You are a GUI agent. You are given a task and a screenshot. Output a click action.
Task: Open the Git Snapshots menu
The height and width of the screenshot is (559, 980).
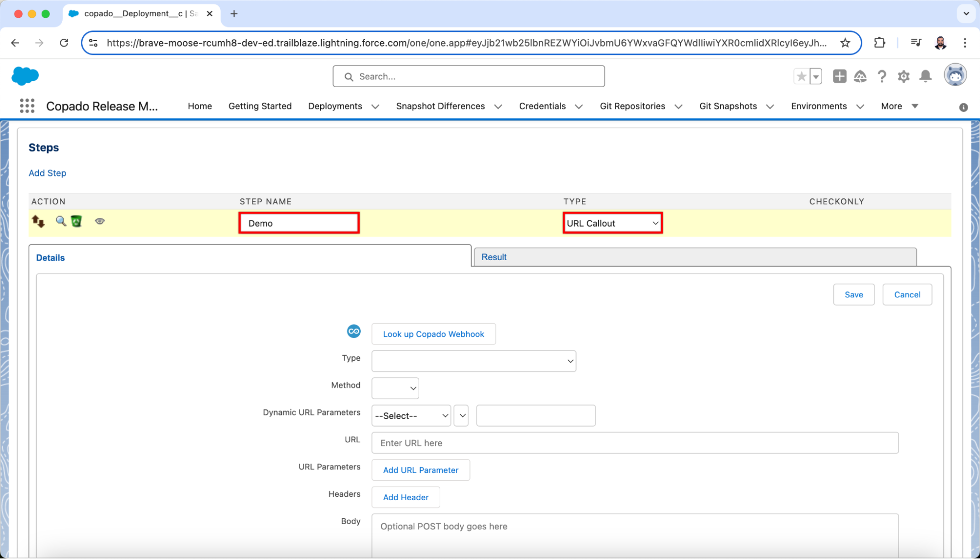729,106
